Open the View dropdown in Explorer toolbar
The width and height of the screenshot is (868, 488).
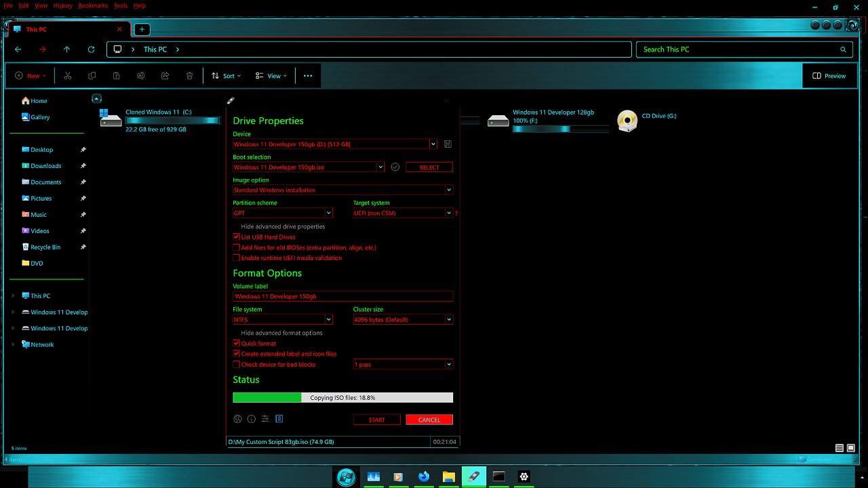(x=271, y=76)
